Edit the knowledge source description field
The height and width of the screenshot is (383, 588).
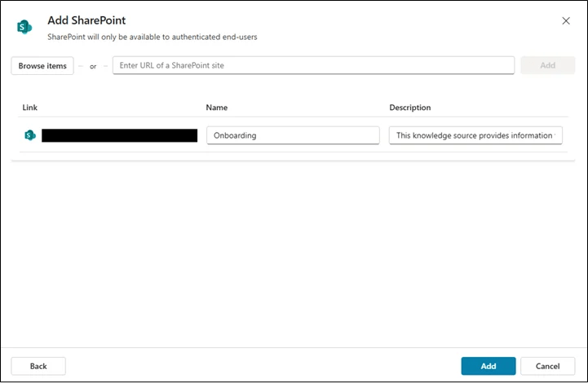[x=475, y=135]
